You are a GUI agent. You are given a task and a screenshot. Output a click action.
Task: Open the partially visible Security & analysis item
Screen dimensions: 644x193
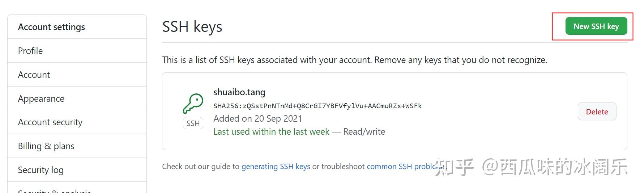(54, 191)
